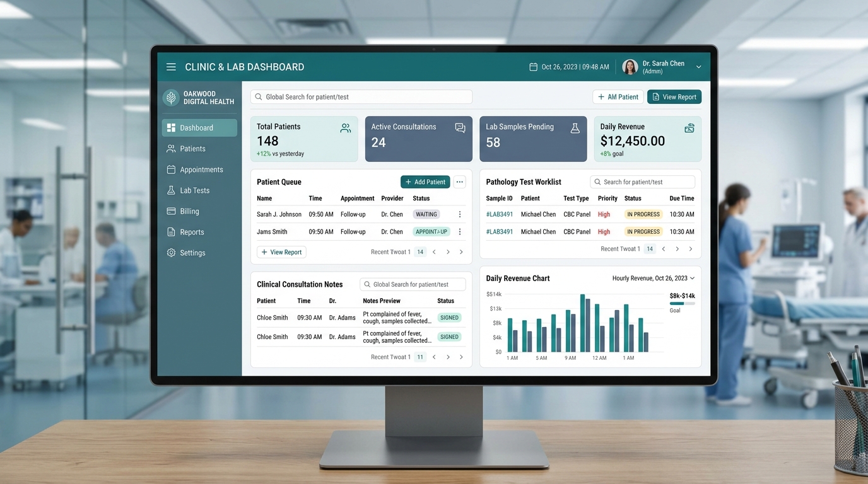Click the Active Consultations chat icon
This screenshot has width=868, height=484.
pyautogui.click(x=460, y=128)
